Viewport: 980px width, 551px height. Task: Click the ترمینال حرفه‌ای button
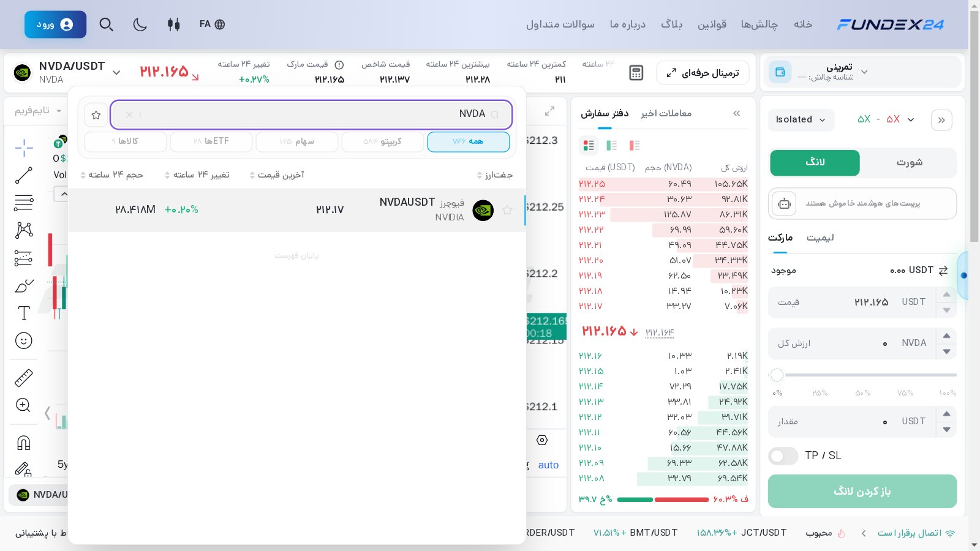[703, 73]
